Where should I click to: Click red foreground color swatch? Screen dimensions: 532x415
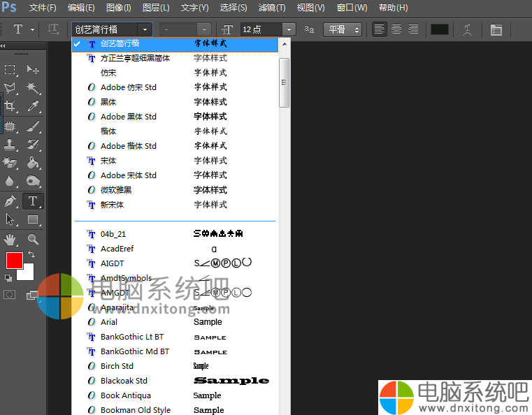[x=14, y=261]
